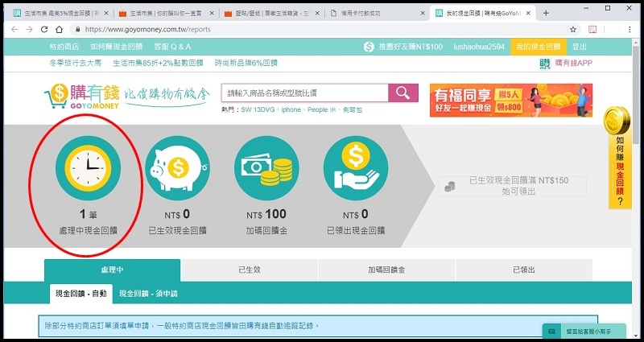Click the piggy bank 已生效現金回饋 icon

pyautogui.click(x=176, y=167)
